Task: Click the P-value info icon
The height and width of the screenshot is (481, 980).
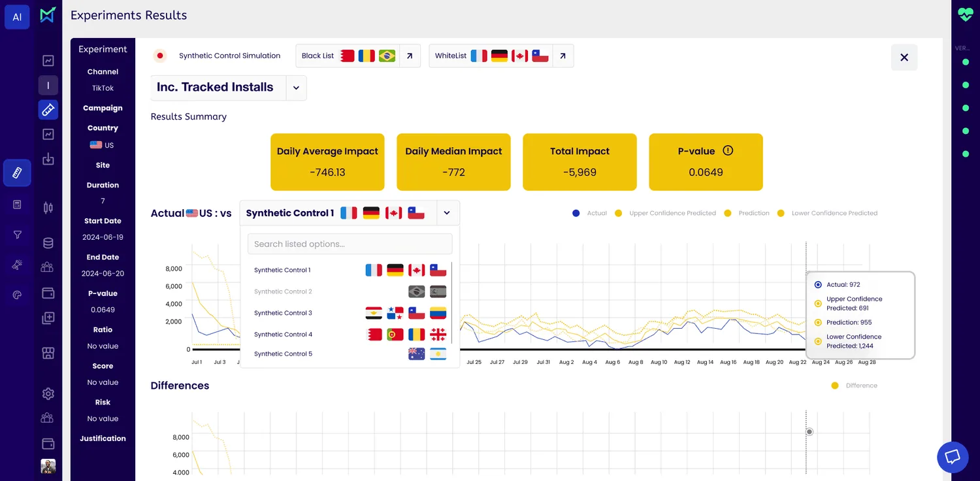Action: [x=728, y=150]
